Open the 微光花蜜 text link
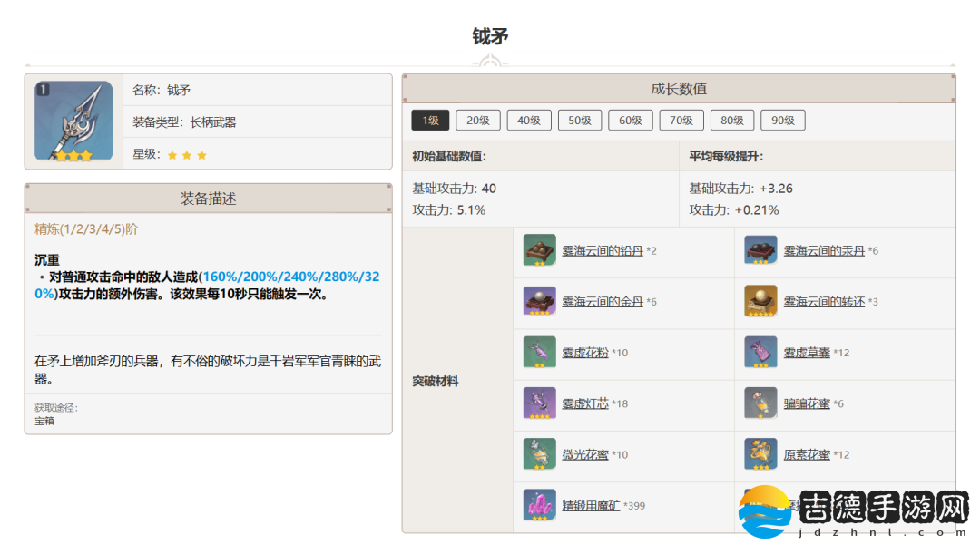Screen dimensions: 980x544 coord(584,455)
